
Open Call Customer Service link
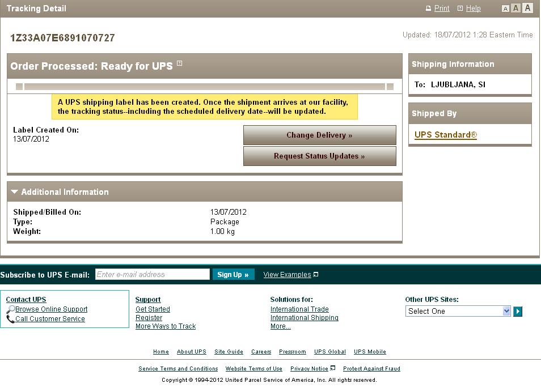coord(50,318)
